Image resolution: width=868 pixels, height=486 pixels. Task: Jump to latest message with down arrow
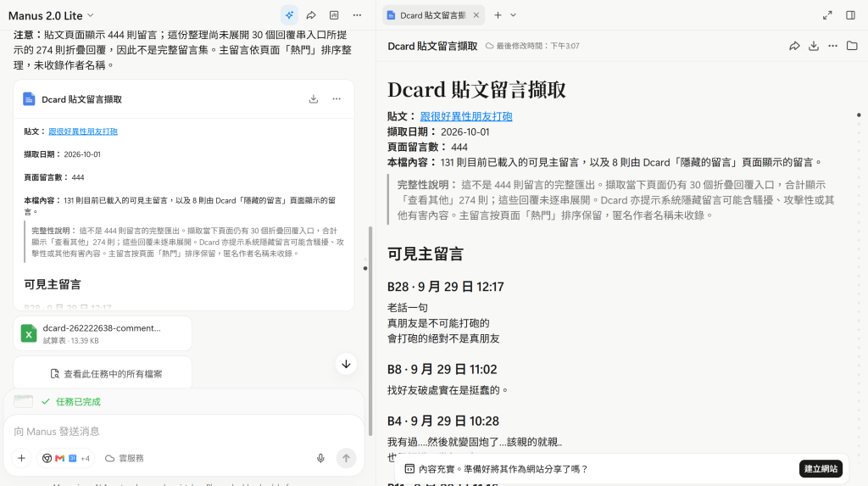pos(346,364)
